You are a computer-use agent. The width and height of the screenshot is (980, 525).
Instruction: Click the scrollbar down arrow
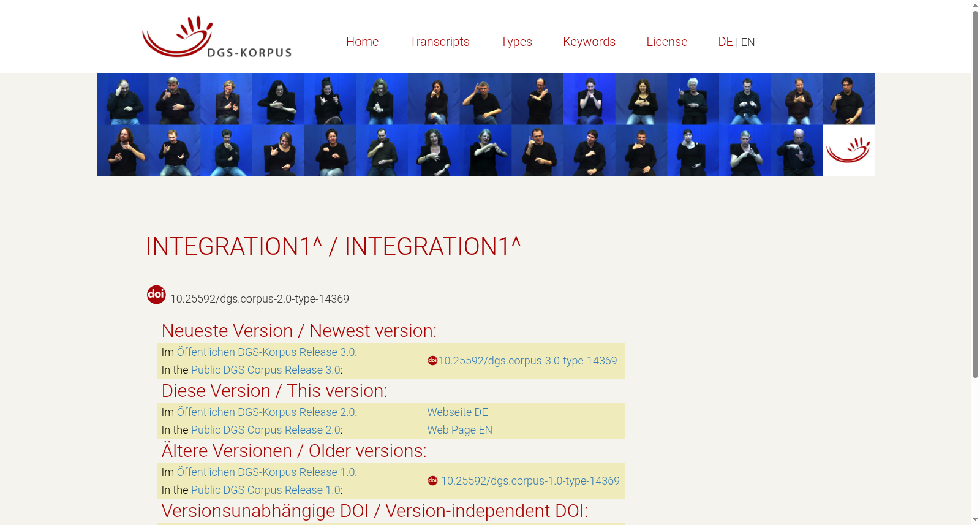tap(975, 519)
